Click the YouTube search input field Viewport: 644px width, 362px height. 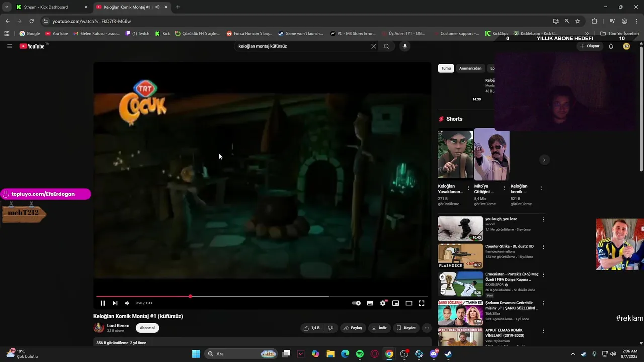(302, 46)
